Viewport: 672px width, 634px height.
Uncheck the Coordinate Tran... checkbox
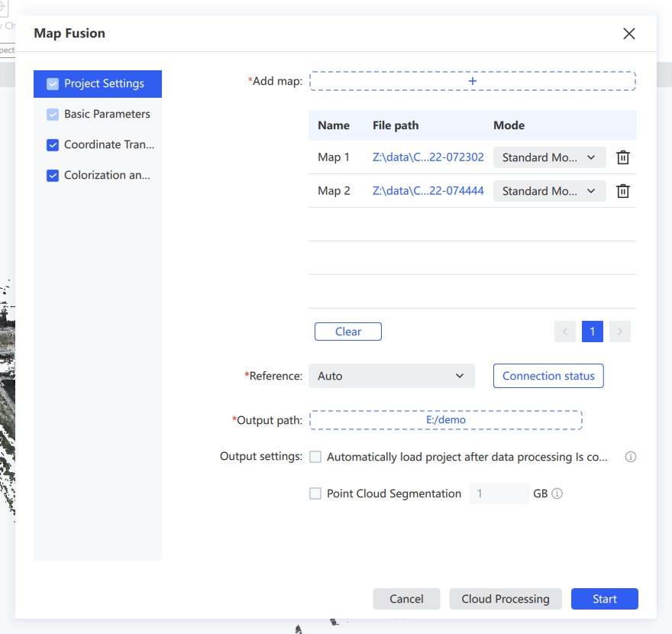pyautogui.click(x=53, y=145)
